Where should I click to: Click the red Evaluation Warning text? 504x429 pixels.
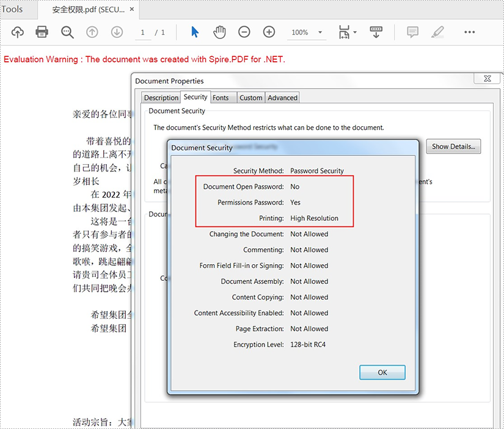click(144, 59)
